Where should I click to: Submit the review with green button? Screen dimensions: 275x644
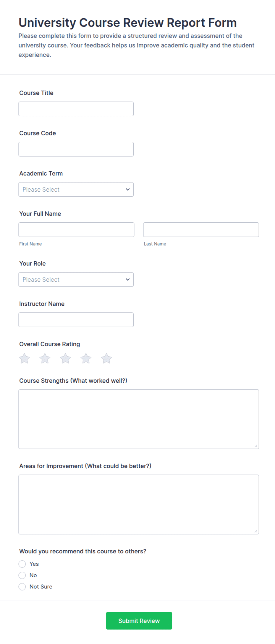(139, 621)
